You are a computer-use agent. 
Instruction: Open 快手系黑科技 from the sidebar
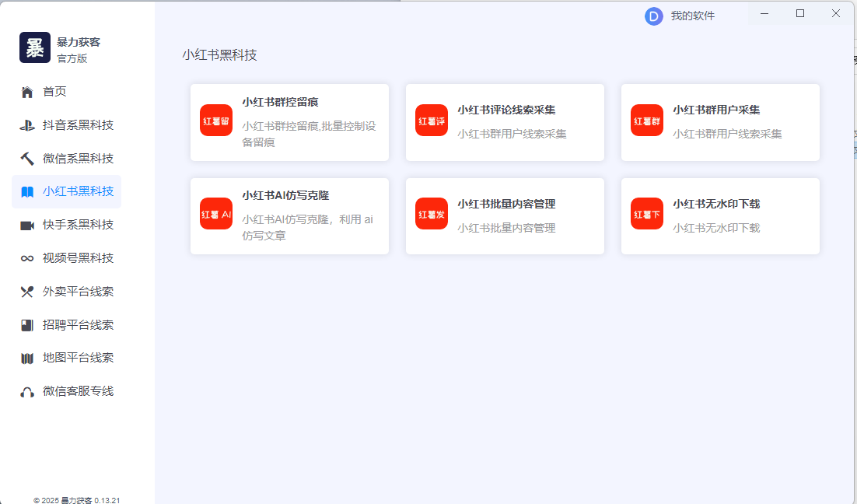[78, 225]
